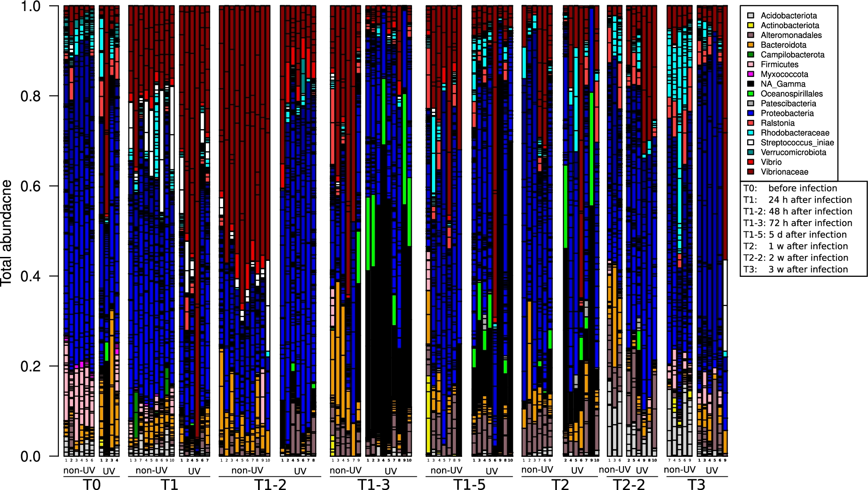Screen dimensions: 868x490
Task: Click the Alteromonadales legend swatch
Action: coord(751,35)
